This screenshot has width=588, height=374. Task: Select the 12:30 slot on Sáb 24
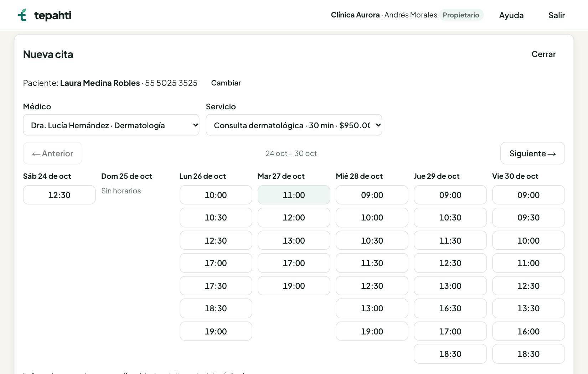(59, 195)
